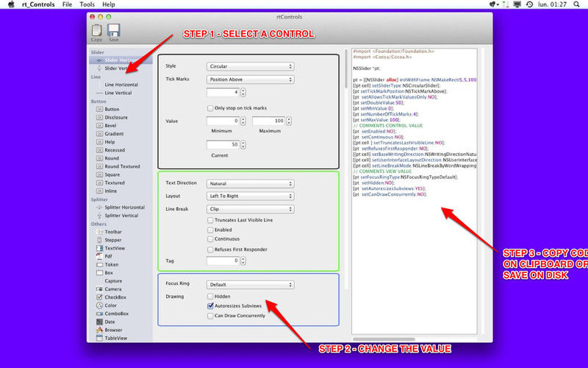Select the Bevel button icon
Image resolution: width=588 pixels, height=368 pixels.
[99, 126]
